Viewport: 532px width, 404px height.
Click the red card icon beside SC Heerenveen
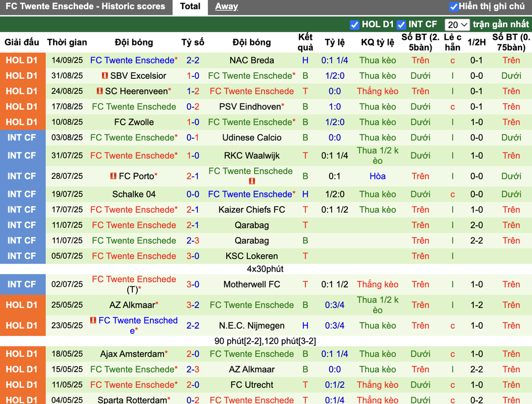(100, 91)
